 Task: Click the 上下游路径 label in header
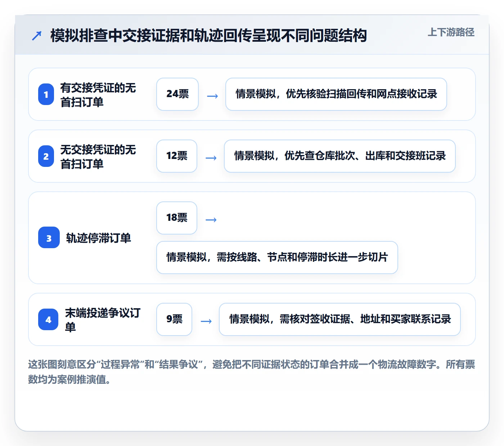pyautogui.click(x=451, y=32)
